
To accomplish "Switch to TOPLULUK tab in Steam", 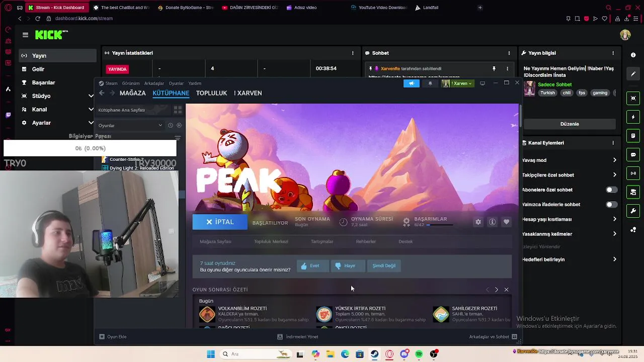I will click(211, 93).
